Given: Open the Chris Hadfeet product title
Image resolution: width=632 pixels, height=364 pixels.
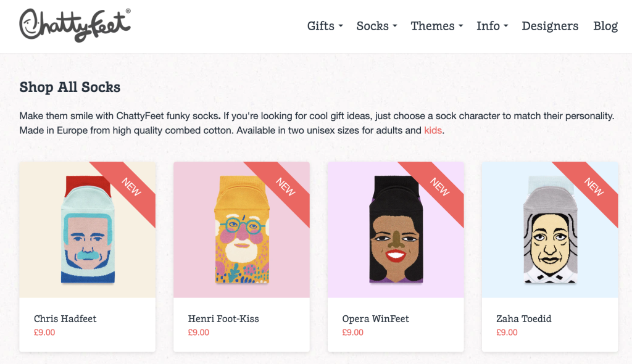Looking at the screenshot, I should coord(65,318).
